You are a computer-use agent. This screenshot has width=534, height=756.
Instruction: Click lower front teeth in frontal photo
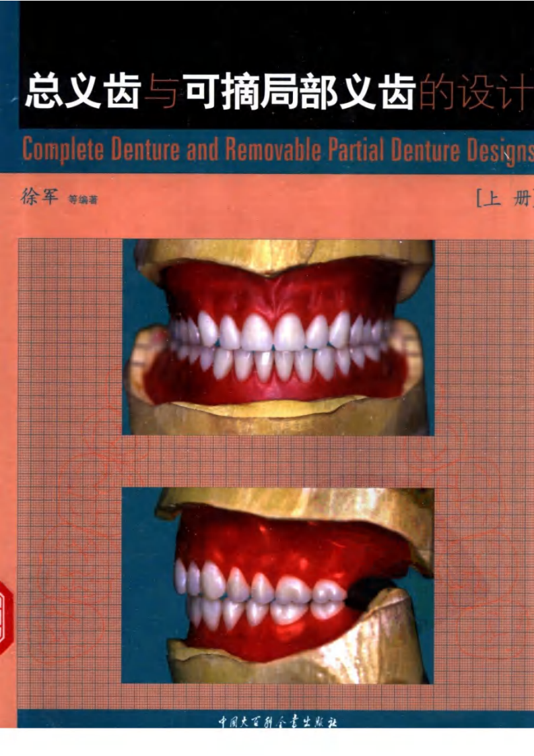coord(273,364)
